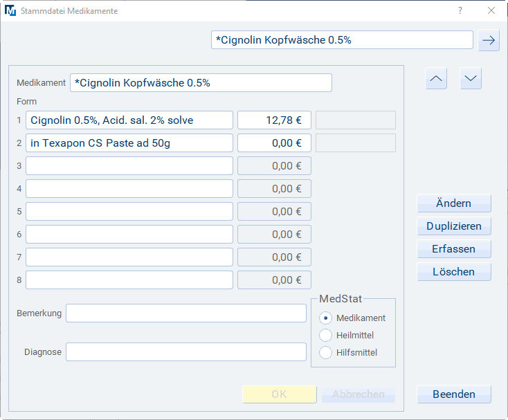Click the row 3 price field
Image resolution: width=508 pixels, height=420 pixels.
coord(274,166)
